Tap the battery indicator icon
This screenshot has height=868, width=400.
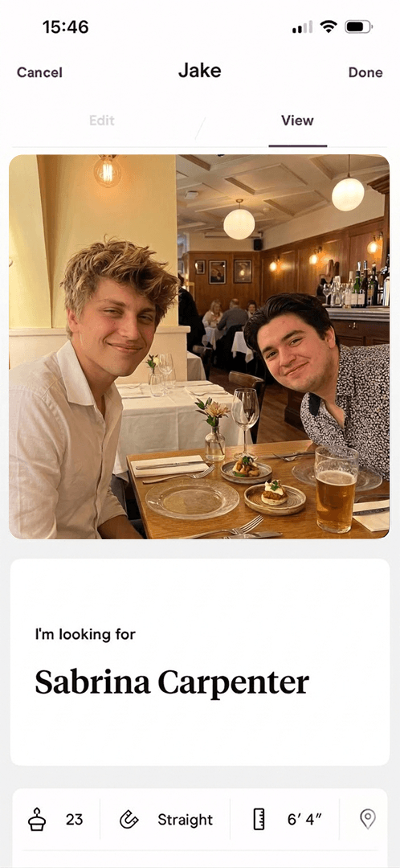358,27
